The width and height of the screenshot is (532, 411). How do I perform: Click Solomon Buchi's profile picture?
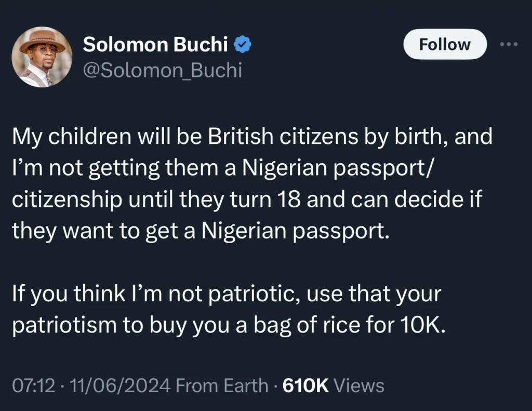[x=42, y=57]
